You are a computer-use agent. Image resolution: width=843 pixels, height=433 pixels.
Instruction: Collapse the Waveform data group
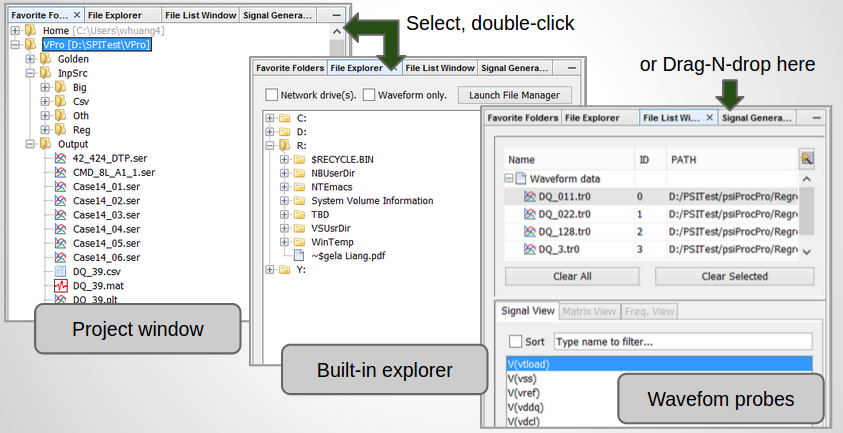tap(509, 179)
